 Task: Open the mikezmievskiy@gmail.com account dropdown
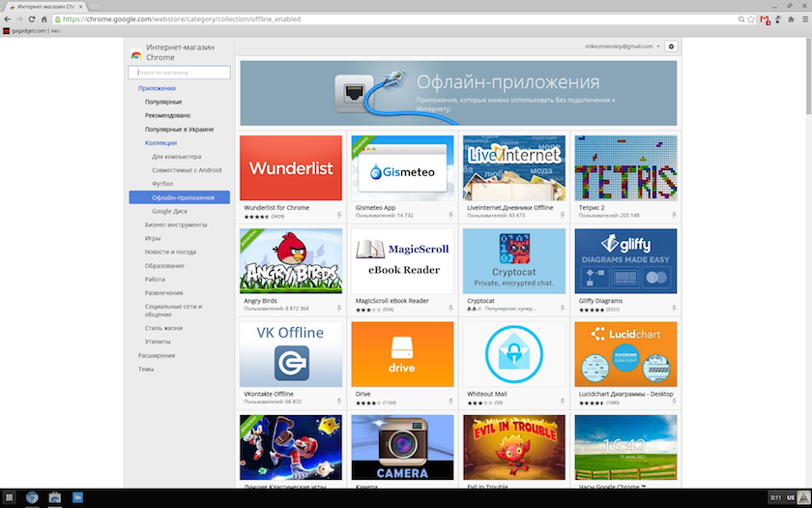coord(623,46)
